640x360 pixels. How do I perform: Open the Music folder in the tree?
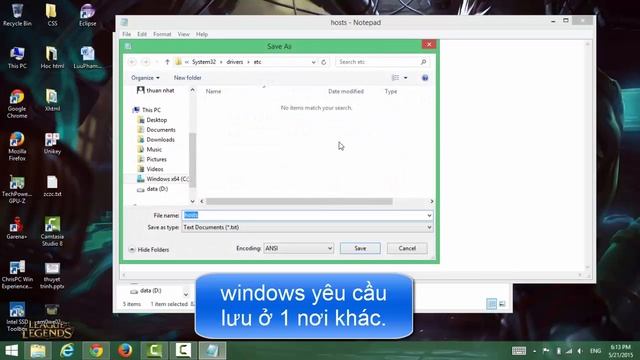150,149
